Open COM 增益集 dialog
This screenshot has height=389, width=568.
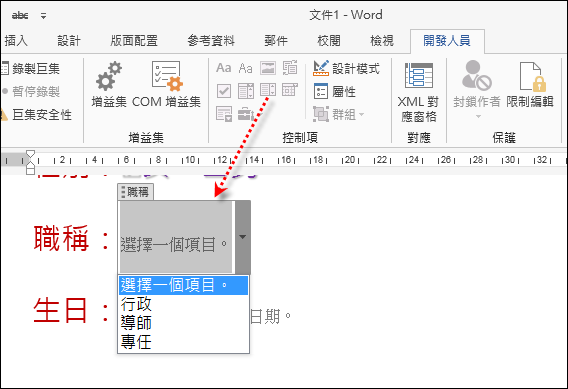click(166, 84)
